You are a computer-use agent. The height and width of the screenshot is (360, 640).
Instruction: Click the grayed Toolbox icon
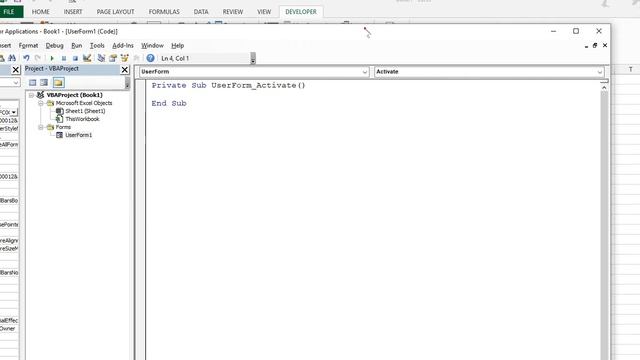click(x=136, y=58)
